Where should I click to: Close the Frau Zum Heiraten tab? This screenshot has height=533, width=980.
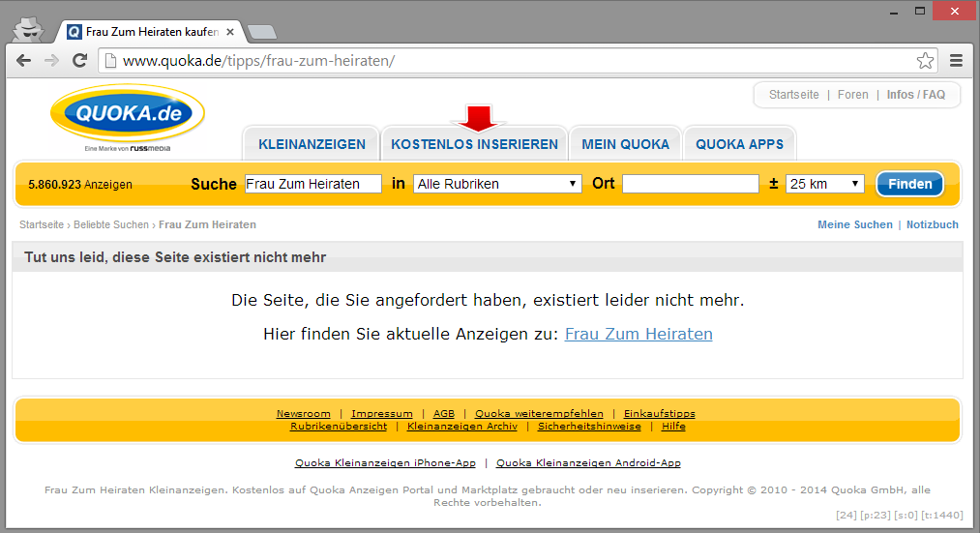(x=229, y=31)
